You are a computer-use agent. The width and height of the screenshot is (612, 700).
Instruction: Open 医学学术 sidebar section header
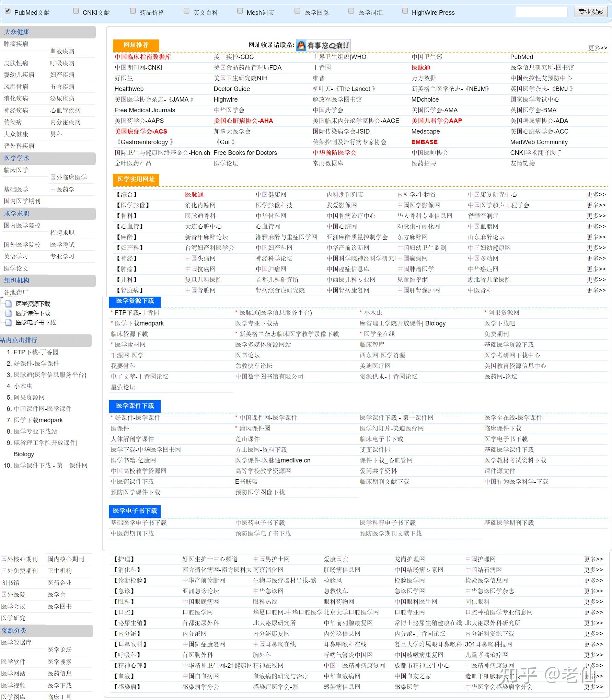(48, 158)
